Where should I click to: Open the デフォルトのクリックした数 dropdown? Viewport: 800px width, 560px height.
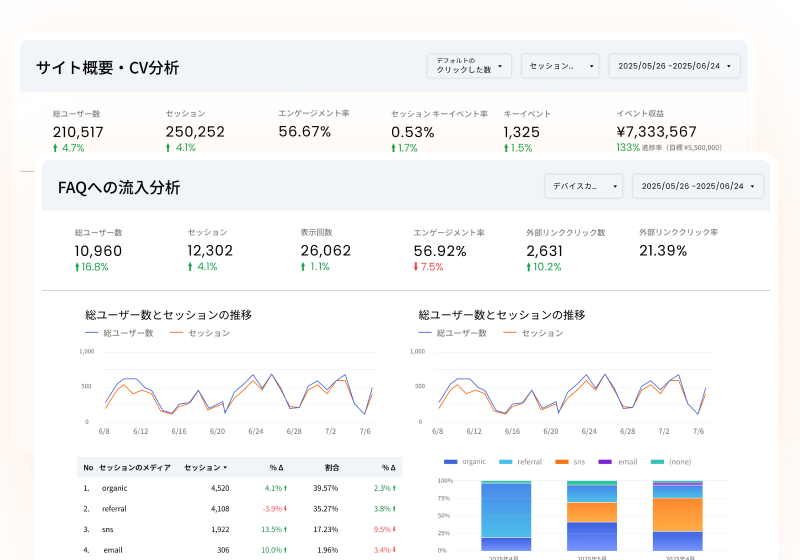(x=469, y=66)
